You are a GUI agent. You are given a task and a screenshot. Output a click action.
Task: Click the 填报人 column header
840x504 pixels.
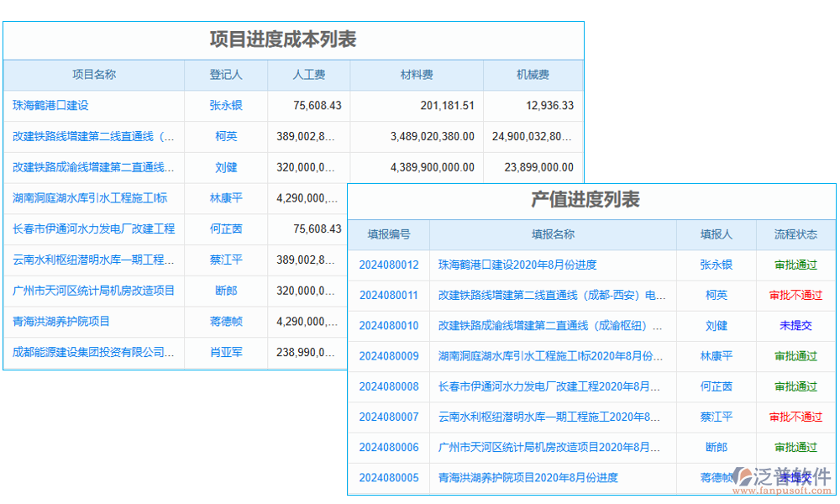(x=716, y=234)
